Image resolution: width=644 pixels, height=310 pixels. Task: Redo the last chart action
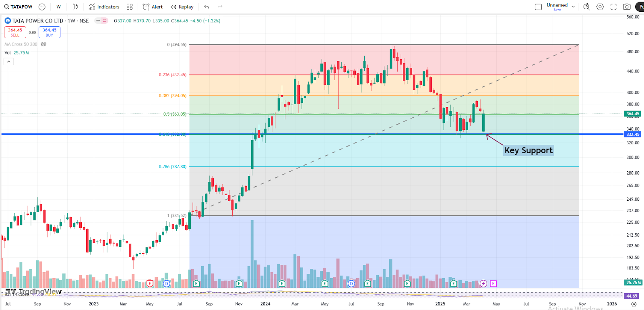(x=220, y=7)
